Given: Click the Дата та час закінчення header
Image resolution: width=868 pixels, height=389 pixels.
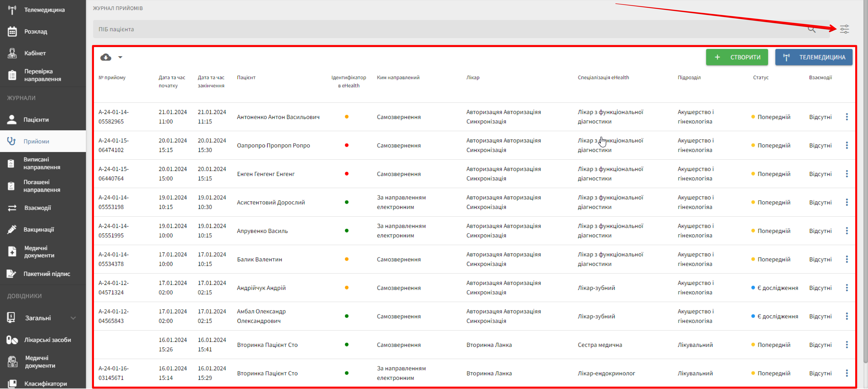Looking at the screenshot, I should 211,82.
